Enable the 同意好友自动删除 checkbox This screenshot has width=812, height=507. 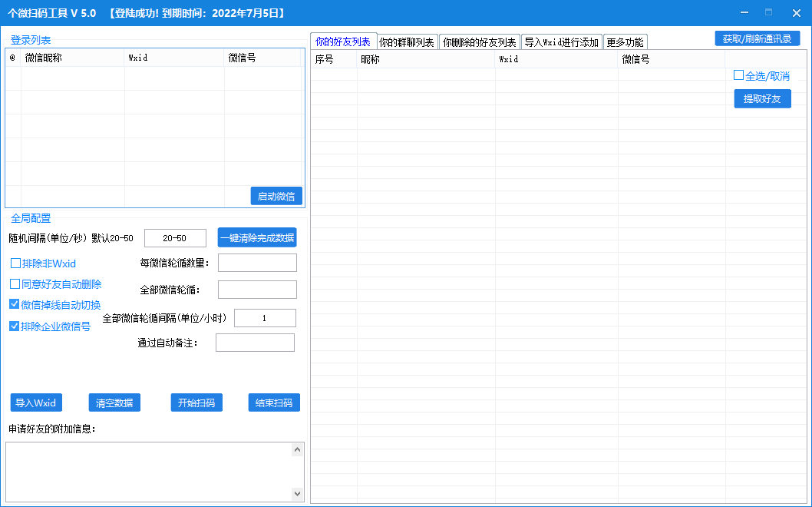coord(15,284)
